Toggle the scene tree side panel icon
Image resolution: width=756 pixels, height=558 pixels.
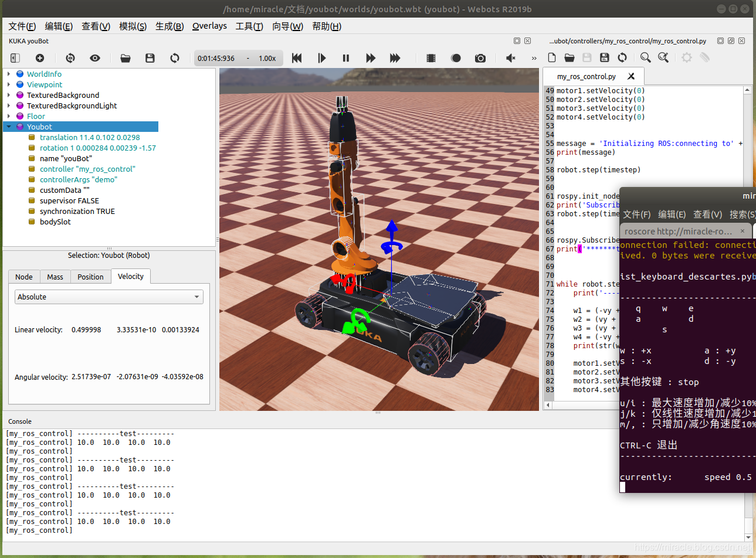tap(15, 58)
